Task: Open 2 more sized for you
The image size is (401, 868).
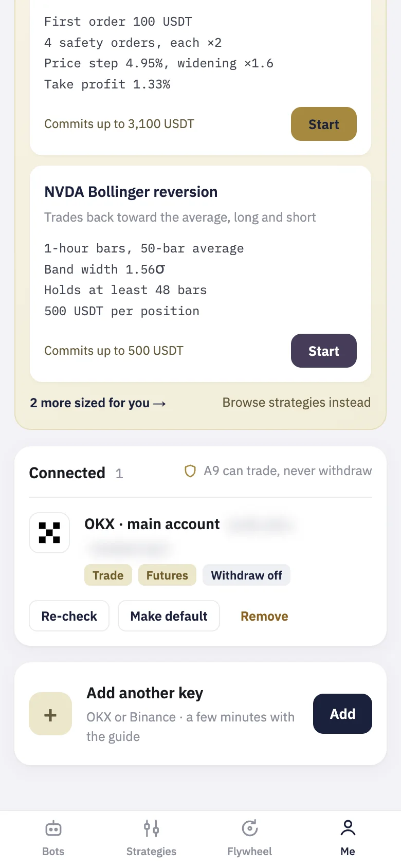Action: 98,403
